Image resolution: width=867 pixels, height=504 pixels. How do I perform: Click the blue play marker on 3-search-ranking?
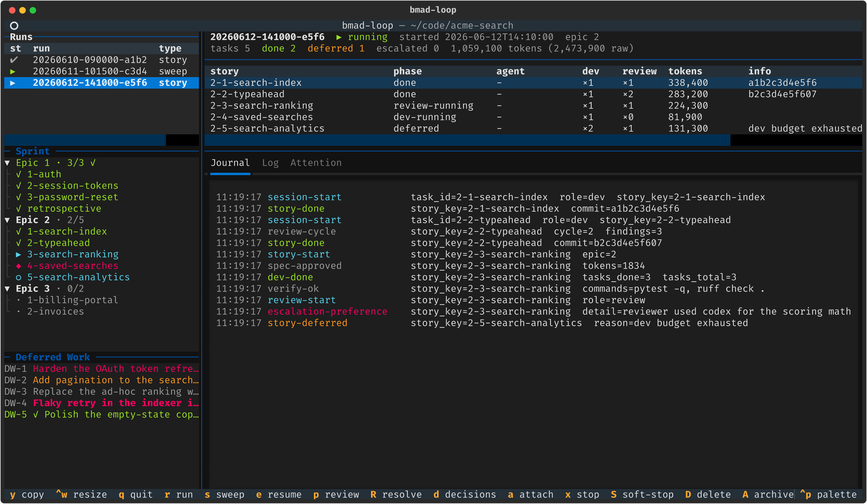pyautogui.click(x=19, y=254)
